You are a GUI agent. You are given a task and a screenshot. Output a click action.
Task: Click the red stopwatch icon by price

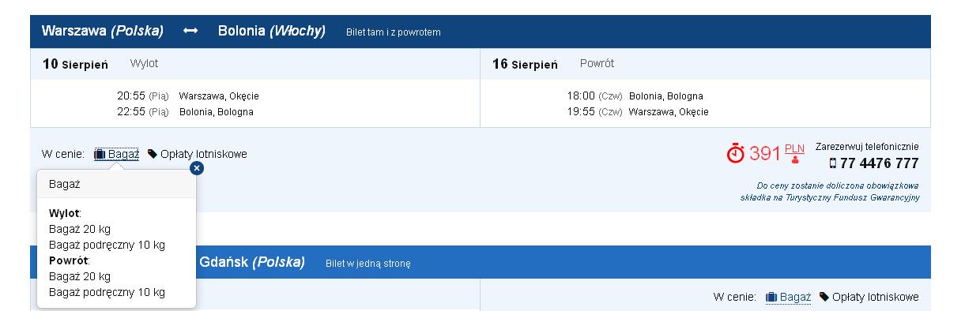[736, 153]
